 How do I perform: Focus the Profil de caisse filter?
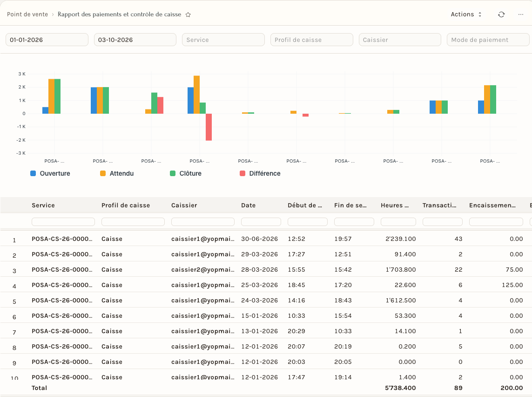pyautogui.click(x=311, y=40)
